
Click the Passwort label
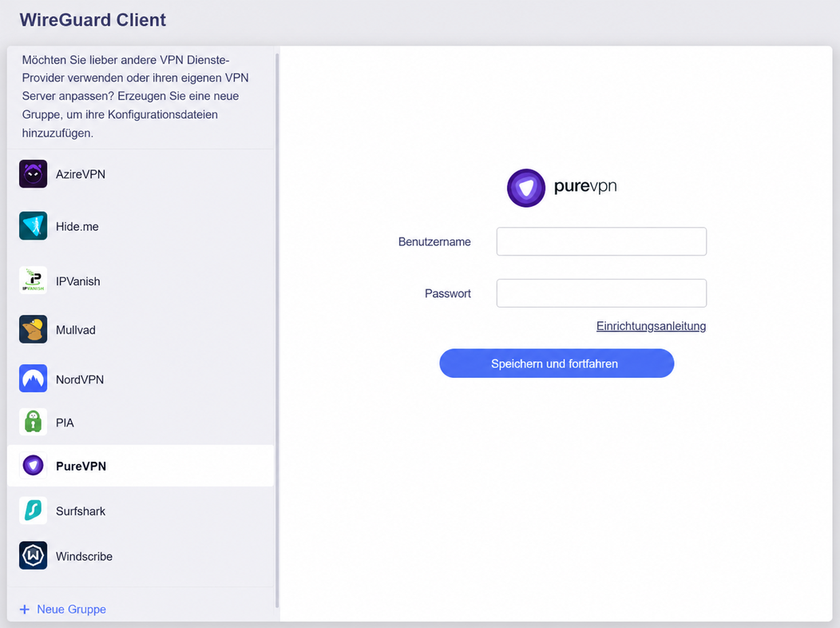click(448, 294)
